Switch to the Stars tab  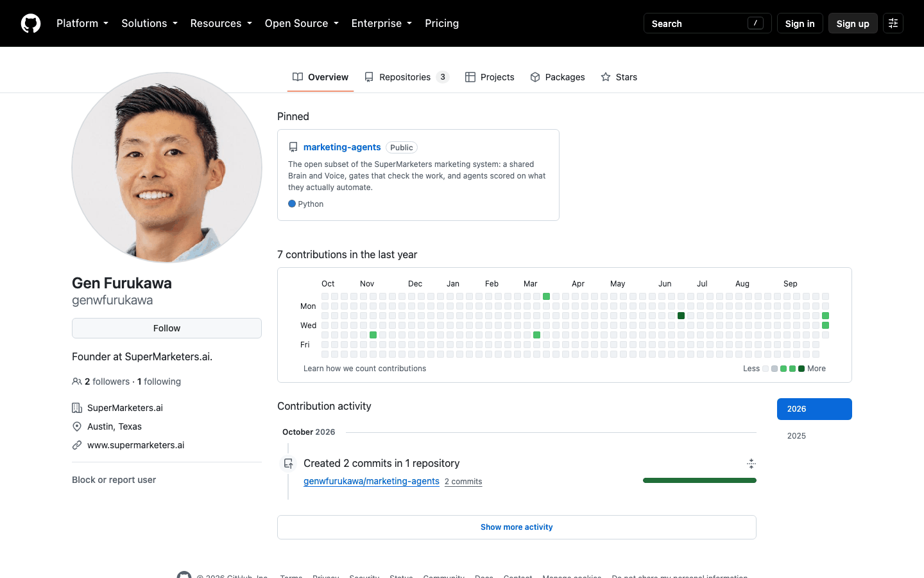pyautogui.click(x=619, y=77)
